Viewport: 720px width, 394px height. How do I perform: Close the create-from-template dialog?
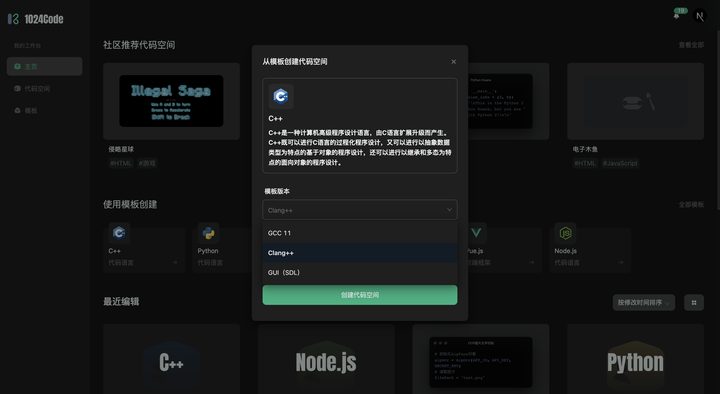click(454, 62)
